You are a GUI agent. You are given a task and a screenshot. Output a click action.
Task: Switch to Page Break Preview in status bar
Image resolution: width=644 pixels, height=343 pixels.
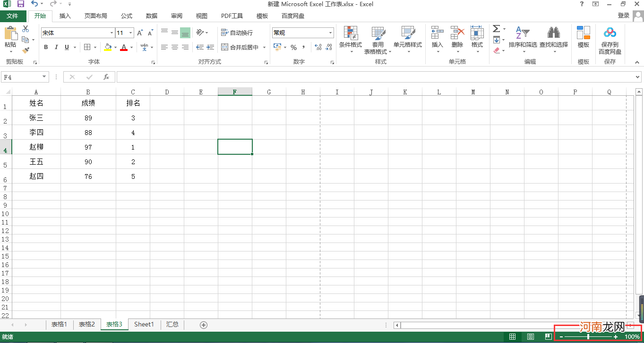548,337
